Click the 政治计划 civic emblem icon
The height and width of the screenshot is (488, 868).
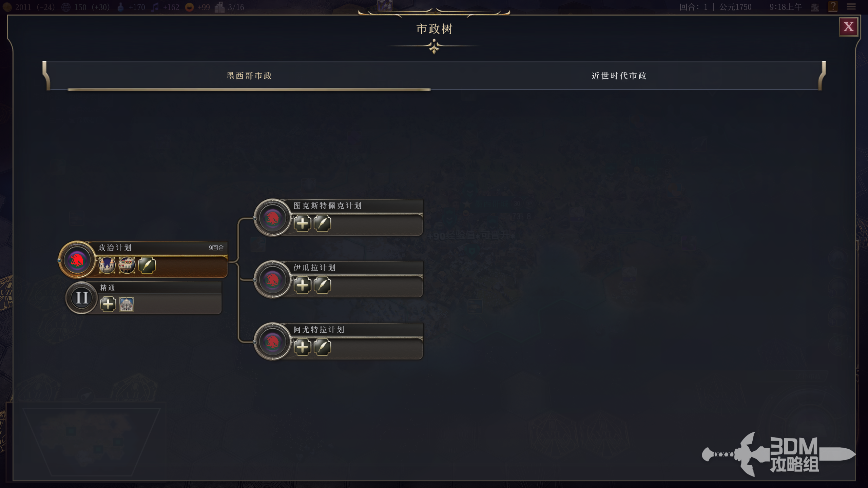click(x=77, y=260)
